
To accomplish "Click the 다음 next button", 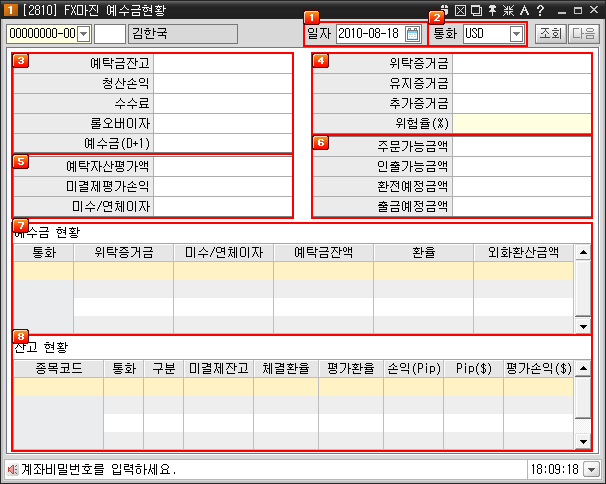I will 581,33.
